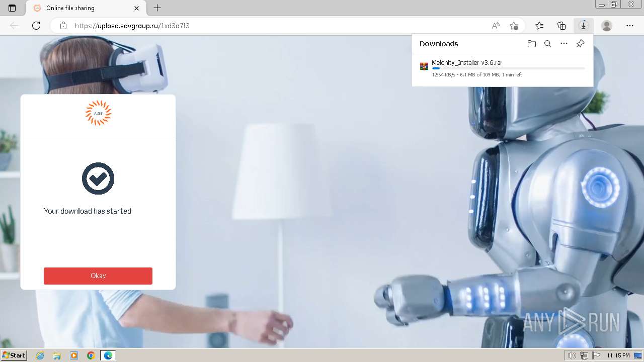Open the profile avatar icon
Image resolution: width=644 pixels, height=362 pixels.
[607, 26]
